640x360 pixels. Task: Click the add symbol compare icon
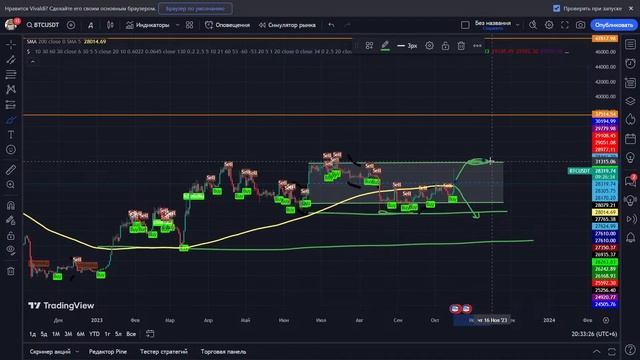71,25
